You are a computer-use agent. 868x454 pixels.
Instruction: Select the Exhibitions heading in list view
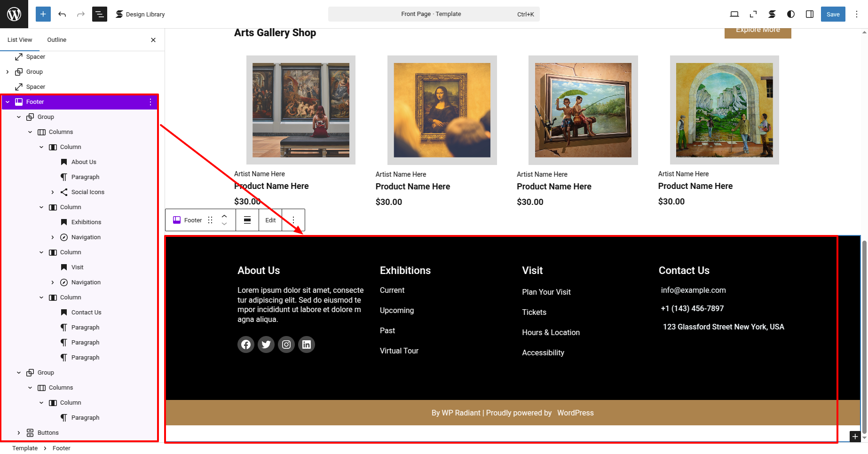(86, 222)
